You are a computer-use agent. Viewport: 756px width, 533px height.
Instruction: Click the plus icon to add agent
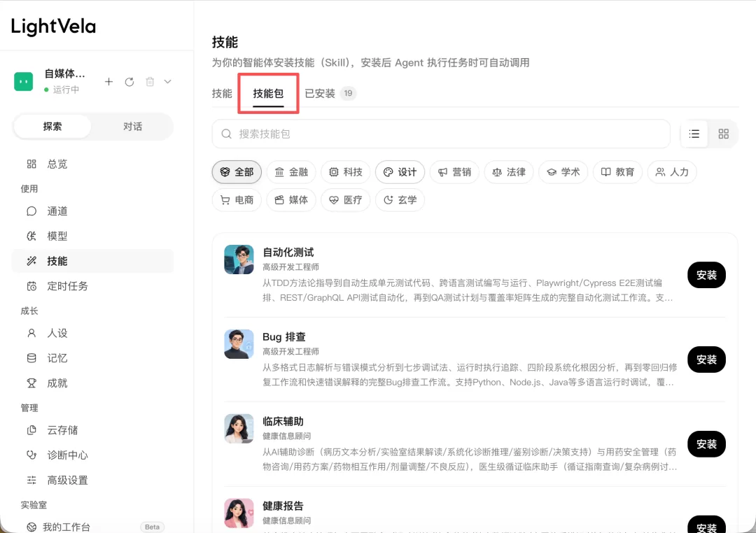coord(109,82)
